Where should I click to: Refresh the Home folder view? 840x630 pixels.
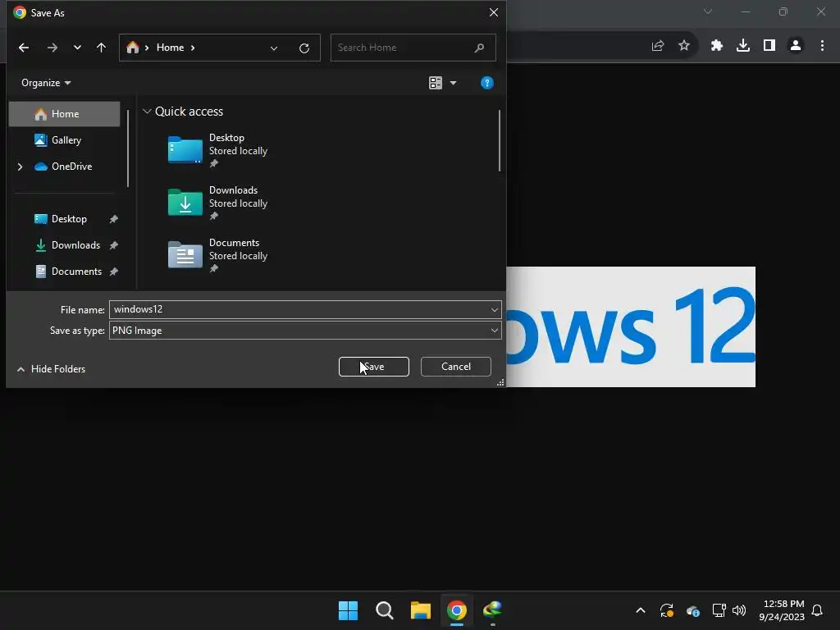[x=304, y=48]
